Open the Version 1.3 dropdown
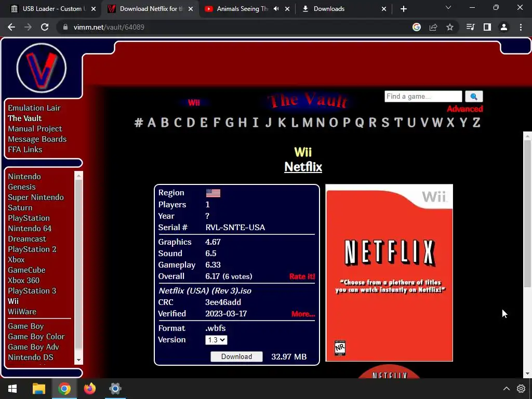This screenshot has width=532, height=399. click(216, 340)
